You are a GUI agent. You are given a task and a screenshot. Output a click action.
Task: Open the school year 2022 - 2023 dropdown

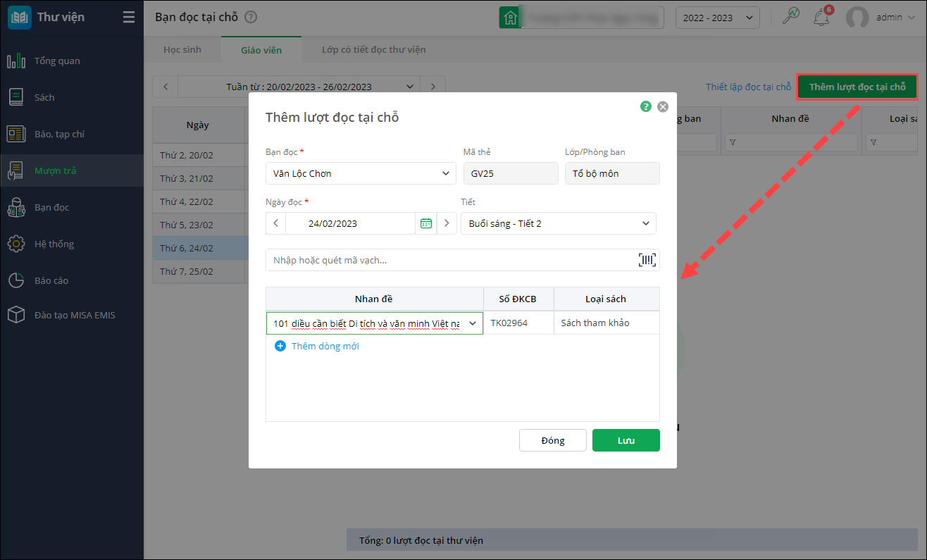[717, 18]
